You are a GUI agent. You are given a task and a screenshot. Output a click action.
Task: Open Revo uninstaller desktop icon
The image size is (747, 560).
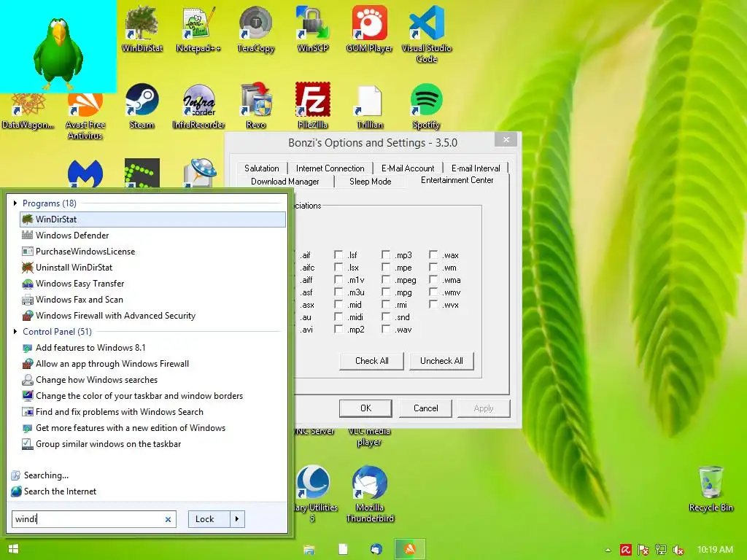[256, 106]
